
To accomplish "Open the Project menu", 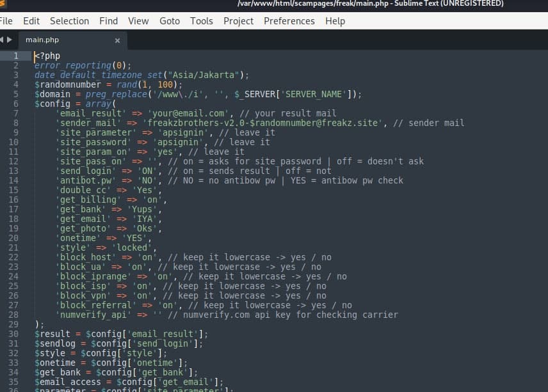I will click(x=238, y=21).
